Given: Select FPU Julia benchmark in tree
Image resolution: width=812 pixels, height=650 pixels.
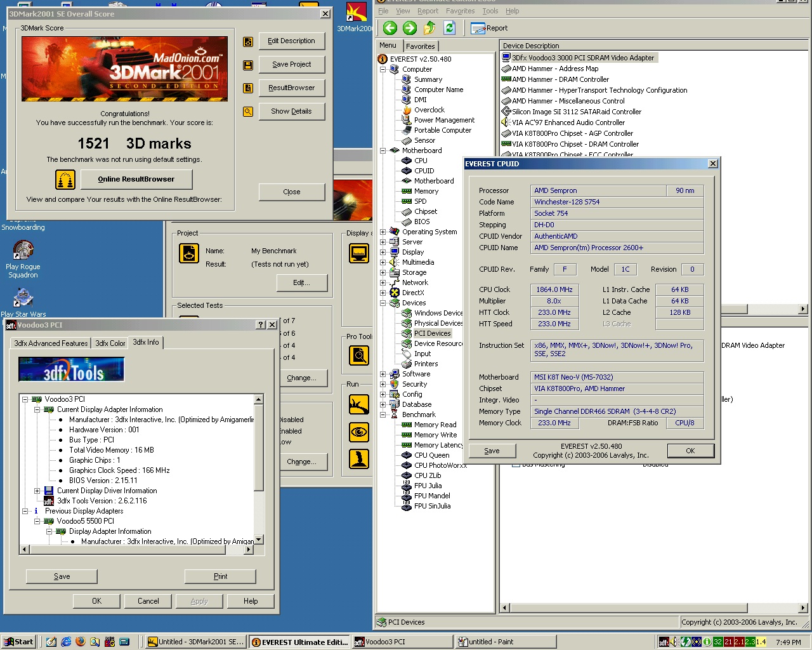Looking at the screenshot, I should point(428,486).
